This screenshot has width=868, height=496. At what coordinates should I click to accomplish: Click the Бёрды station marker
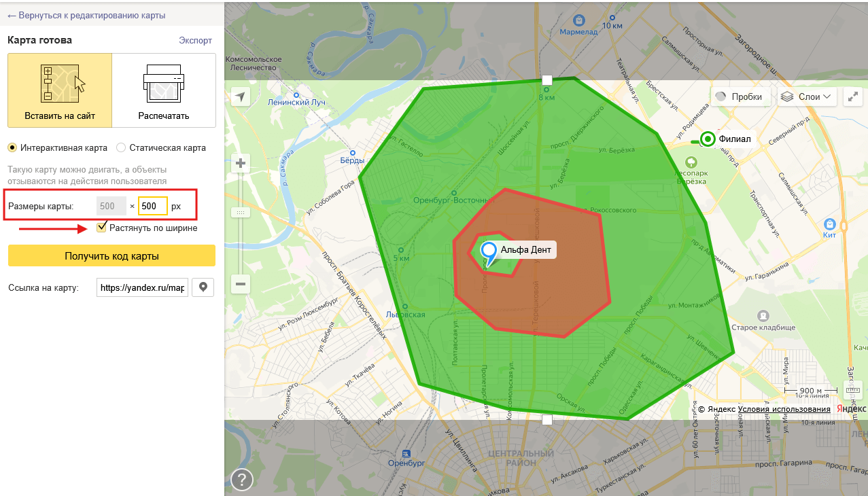coord(352,153)
